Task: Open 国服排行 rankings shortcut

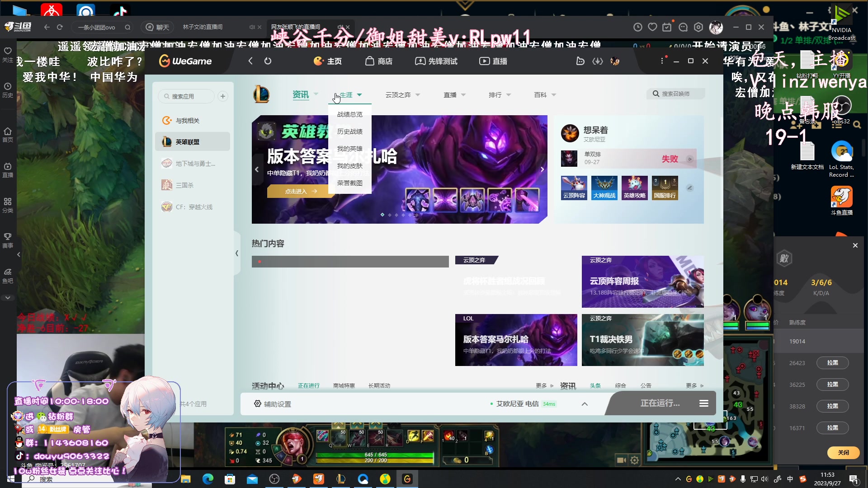Action: point(664,188)
